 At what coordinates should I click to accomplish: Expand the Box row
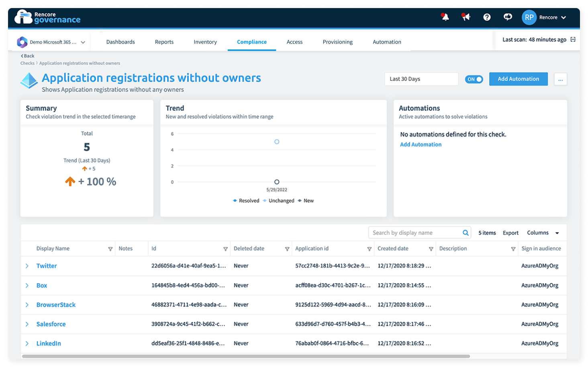point(27,286)
